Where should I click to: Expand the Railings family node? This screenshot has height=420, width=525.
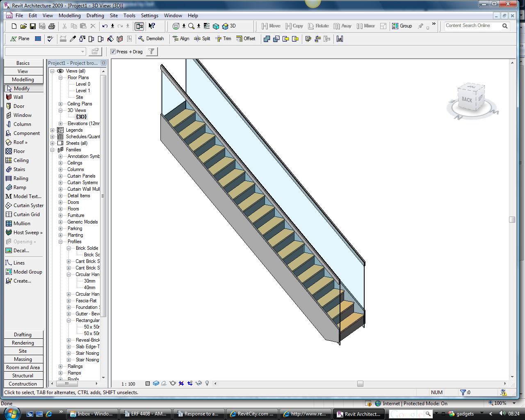(x=60, y=366)
